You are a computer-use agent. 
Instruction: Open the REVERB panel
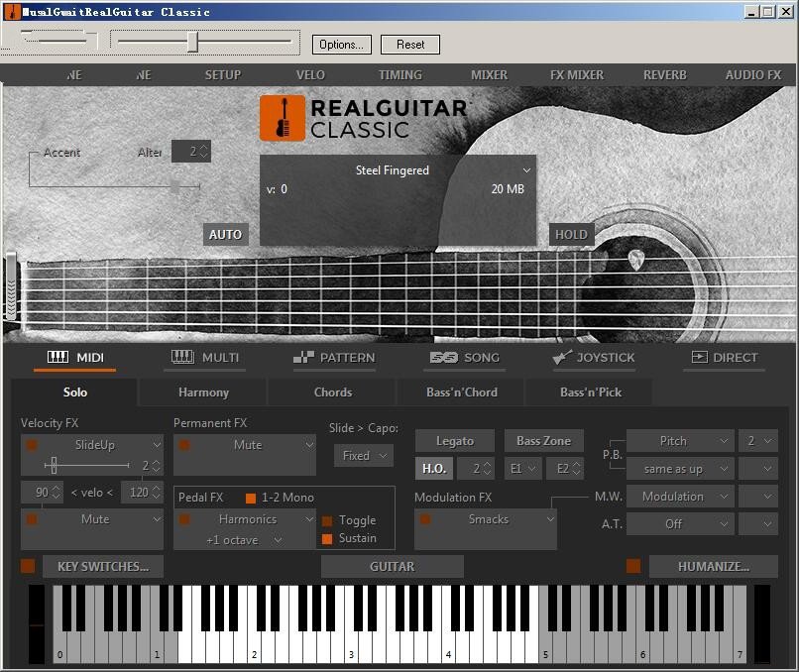(665, 75)
